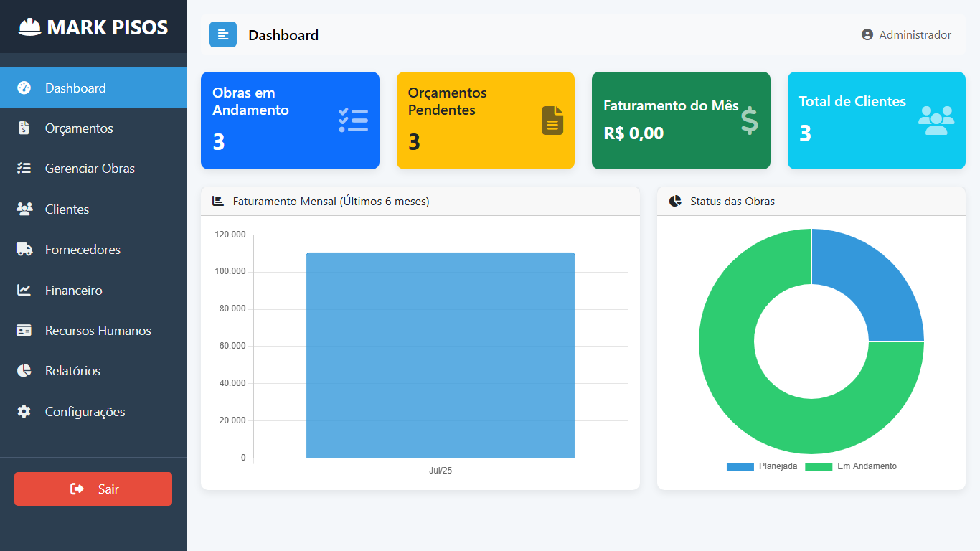The image size is (980, 551).
Task: Click the Status das Obras panel heading
Action: pyautogui.click(x=732, y=201)
